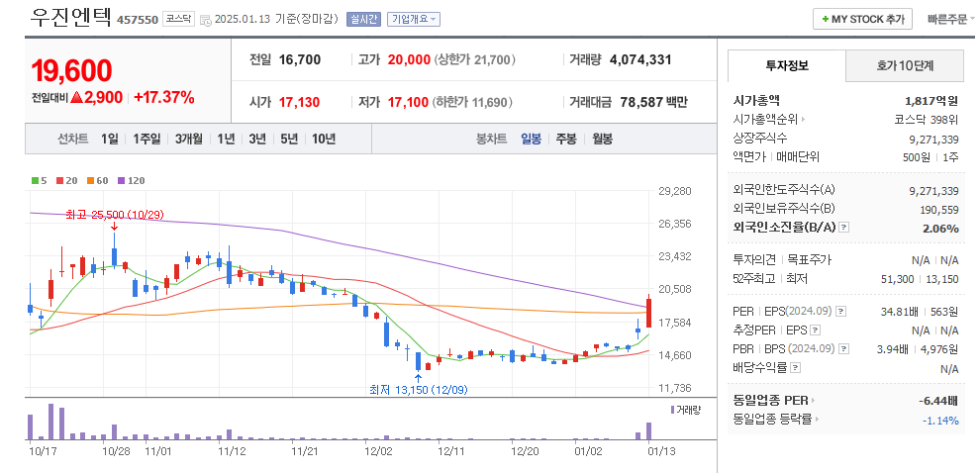Click the current price 19,600
The width and height of the screenshot is (980, 473).
pos(72,71)
